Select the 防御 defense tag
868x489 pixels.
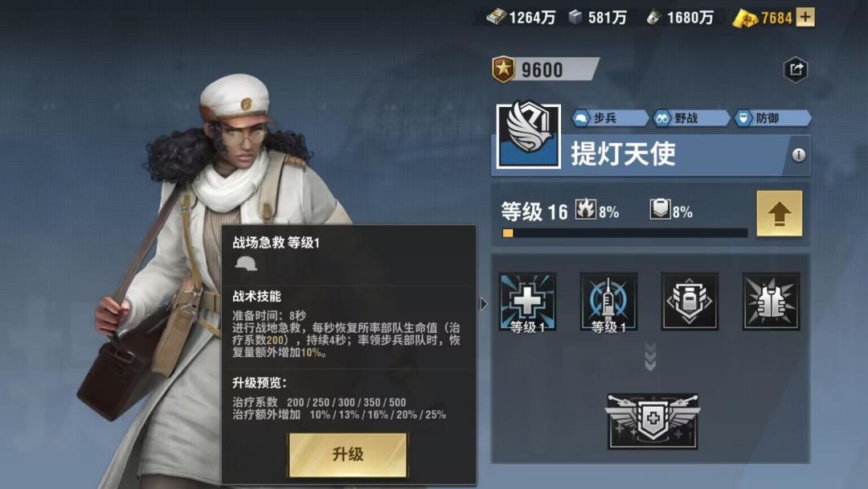(x=772, y=118)
